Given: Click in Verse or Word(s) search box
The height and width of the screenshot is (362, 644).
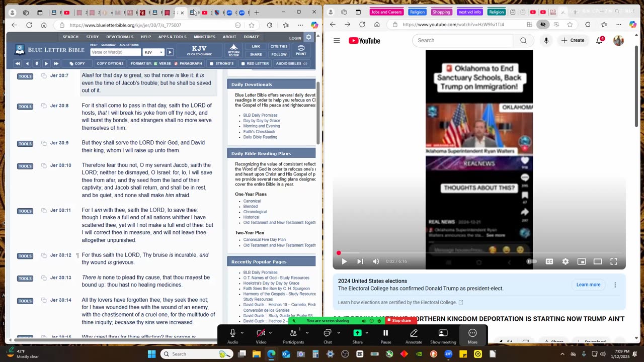Looking at the screenshot, I should click(x=115, y=52).
